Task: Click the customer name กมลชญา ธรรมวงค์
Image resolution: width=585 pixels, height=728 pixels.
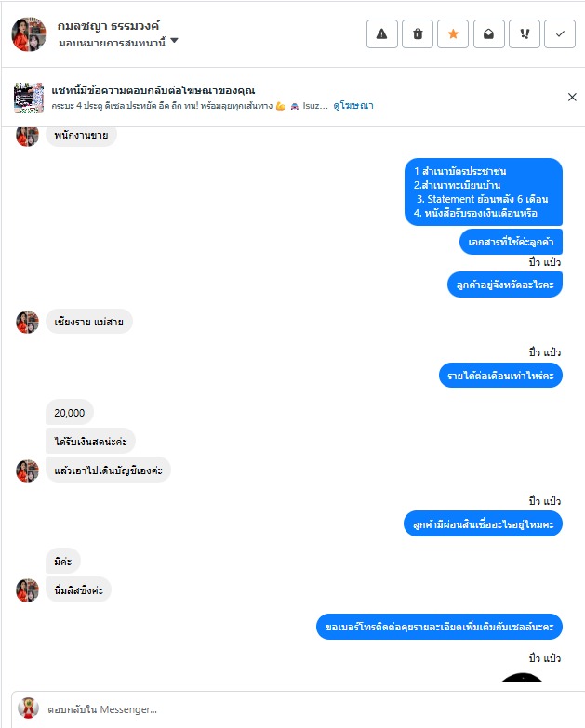Action: tap(109, 26)
